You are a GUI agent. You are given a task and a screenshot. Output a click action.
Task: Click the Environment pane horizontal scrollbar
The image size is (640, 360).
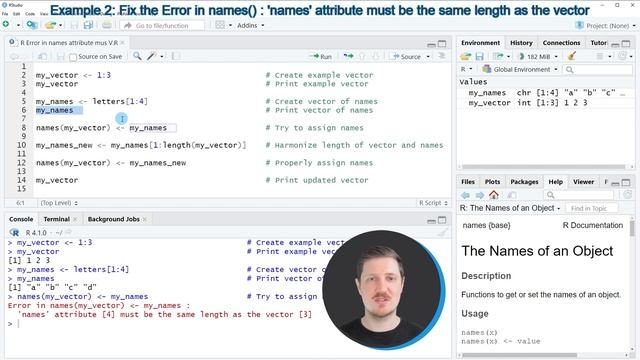pos(543,167)
